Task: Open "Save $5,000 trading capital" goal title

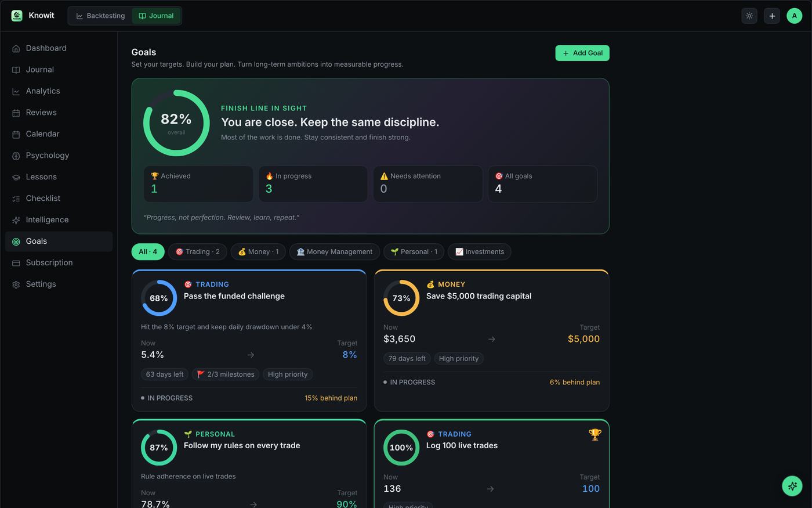Action: pyautogui.click(x=479, y=296)
